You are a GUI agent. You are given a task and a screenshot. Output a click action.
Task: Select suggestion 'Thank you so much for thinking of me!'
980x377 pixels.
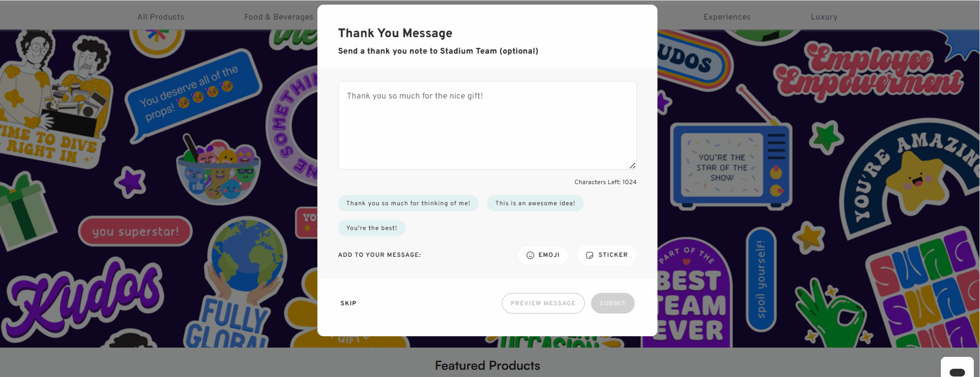(x=408, y=203)
